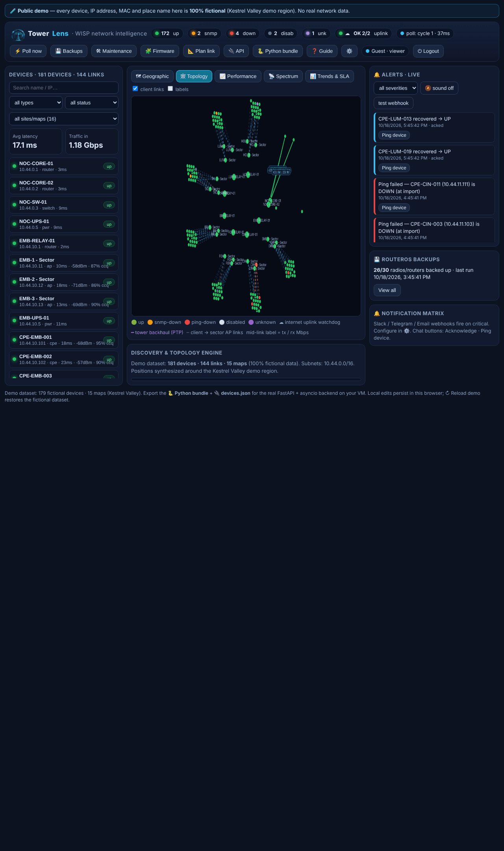504x851 pixels.
Task: Open the all status dropdown
Action: tap(92, 103)
